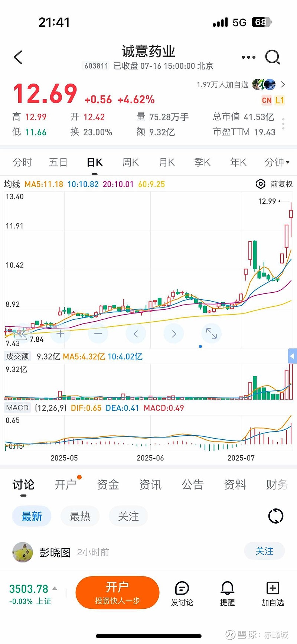
Task: Open the 资金 tab
Action: pos(108,484)
